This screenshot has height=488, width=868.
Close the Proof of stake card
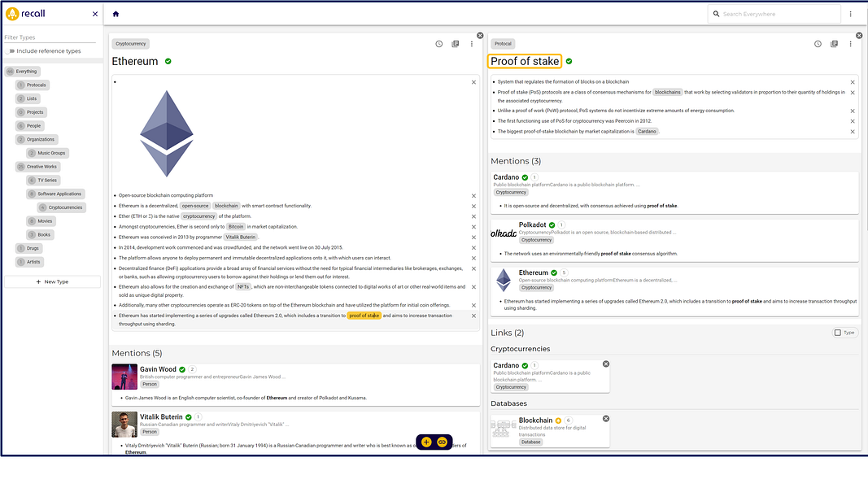click(x=859, y=36)
